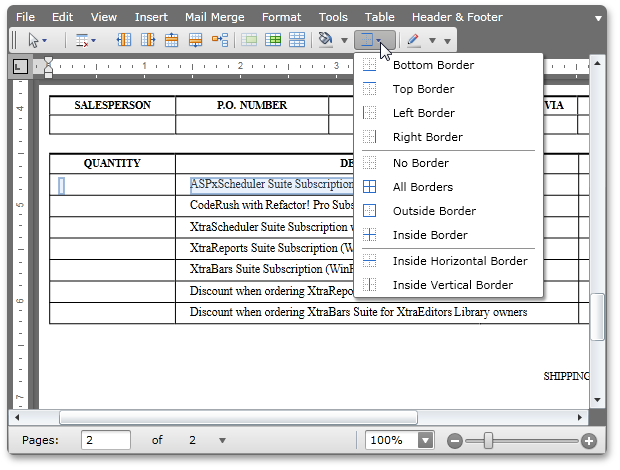The image size is (620, 470).
Task: Open the File menu
Action: click(x=25, y=17)
